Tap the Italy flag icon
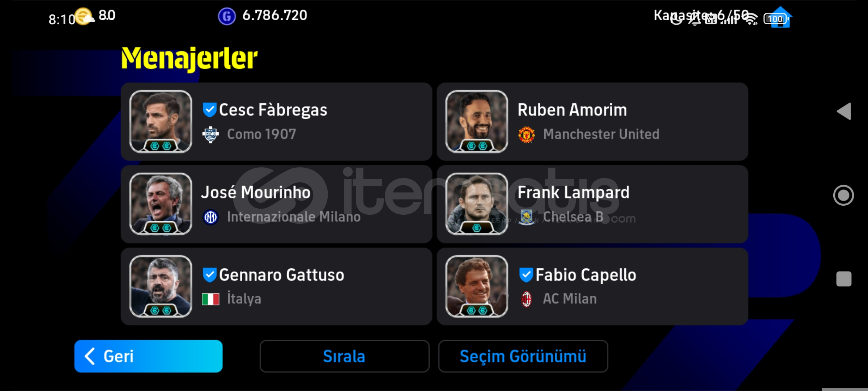Screen dimensions: 868x391 210,299
